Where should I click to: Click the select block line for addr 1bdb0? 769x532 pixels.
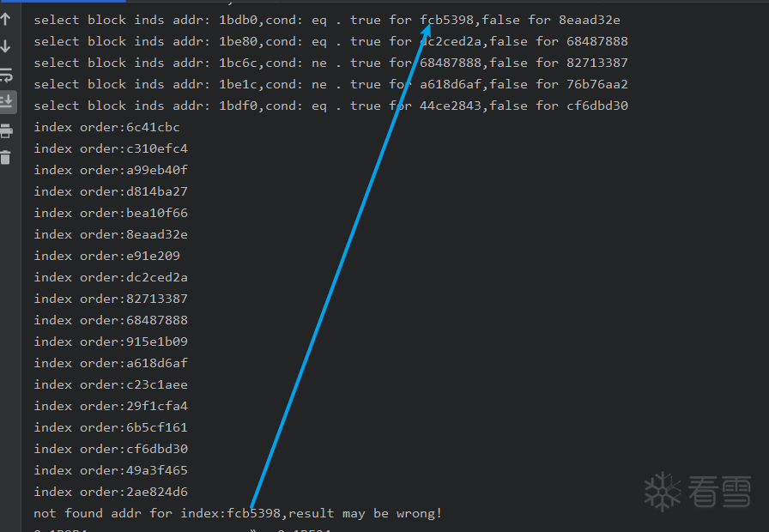coord(326,20)
